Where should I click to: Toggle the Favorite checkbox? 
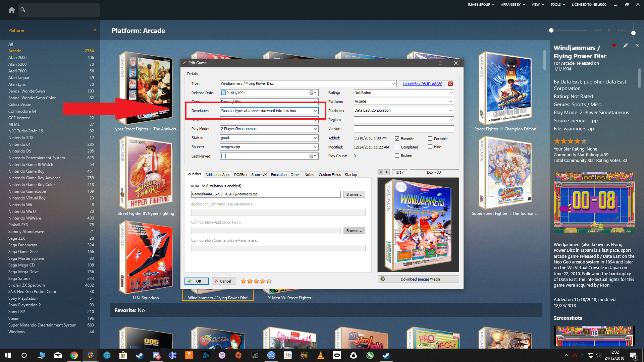[x=397, y=139]
